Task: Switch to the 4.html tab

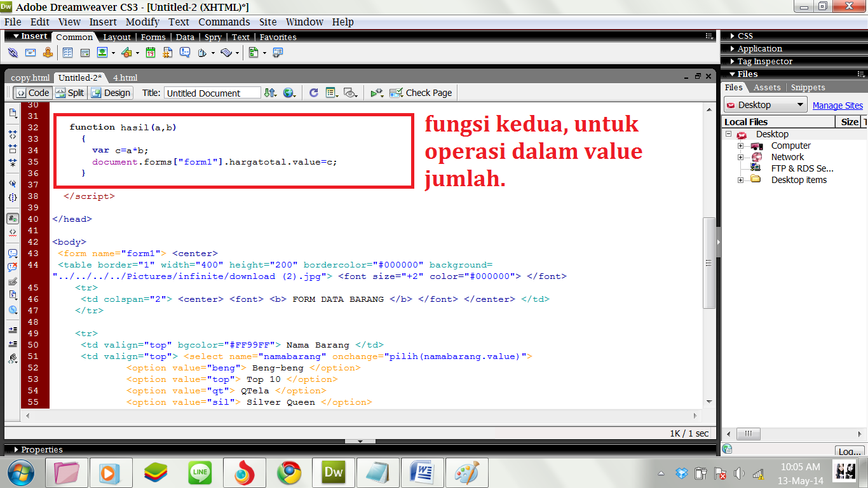Action: pyautogui.click(x=125, y=77)
